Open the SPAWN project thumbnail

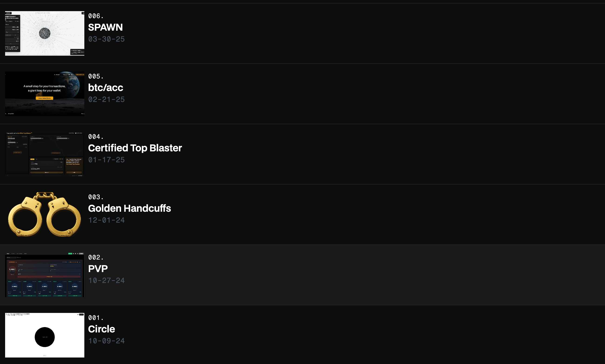(x=45, y=33)
